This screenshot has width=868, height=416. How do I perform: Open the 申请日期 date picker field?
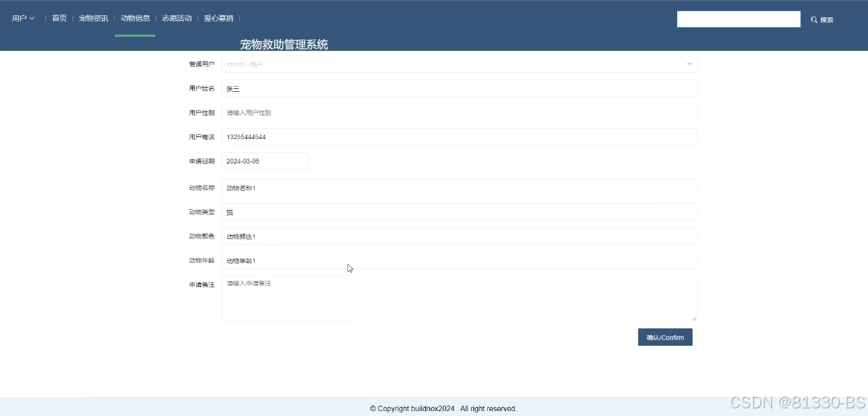click(x=265, y=161)
